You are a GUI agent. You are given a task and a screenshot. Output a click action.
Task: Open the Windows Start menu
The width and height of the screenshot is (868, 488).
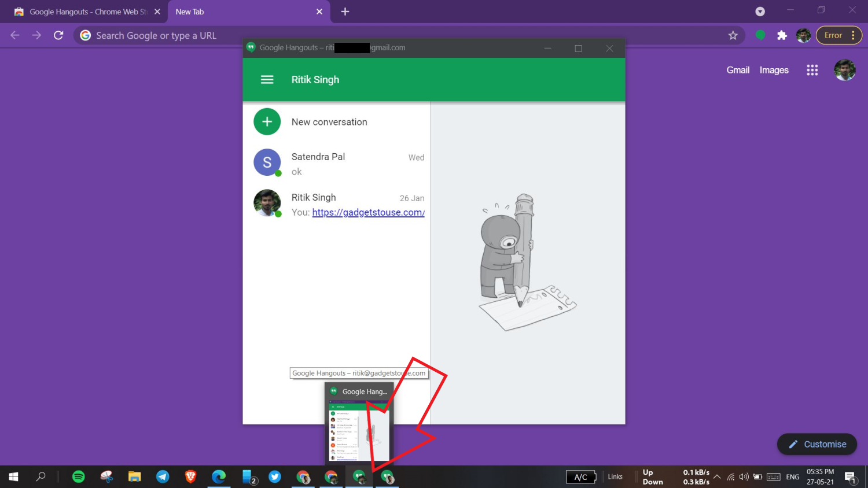click(13, 476)
